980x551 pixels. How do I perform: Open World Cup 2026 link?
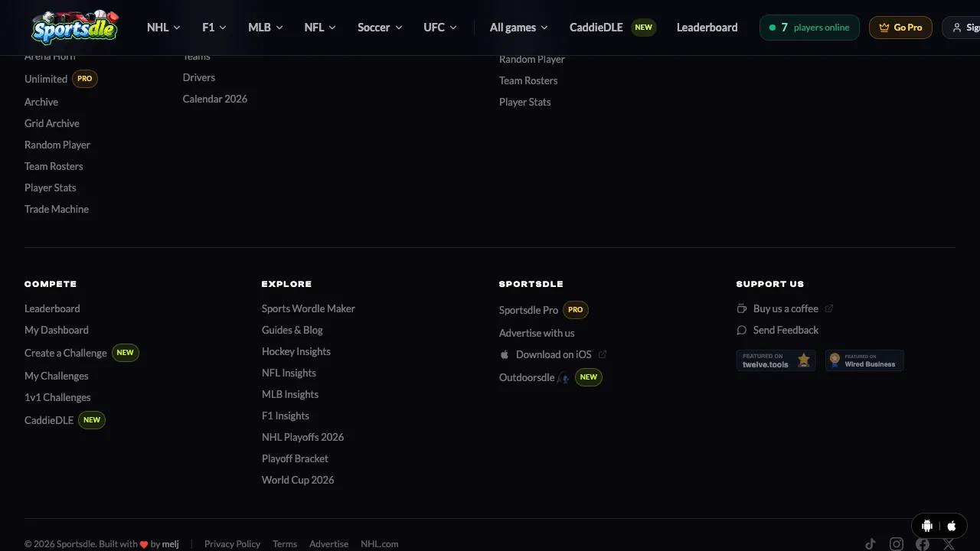pyautogui.click(x=298, y=480)
